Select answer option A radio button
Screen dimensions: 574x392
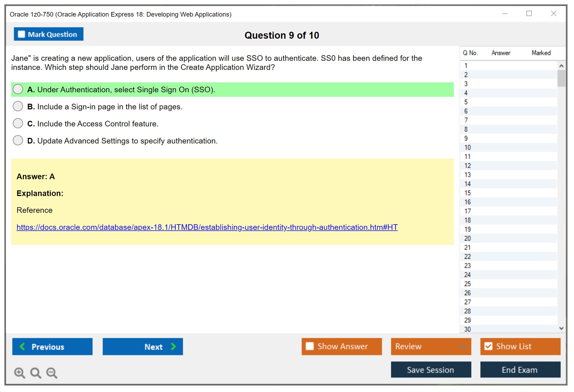(18, 89)
